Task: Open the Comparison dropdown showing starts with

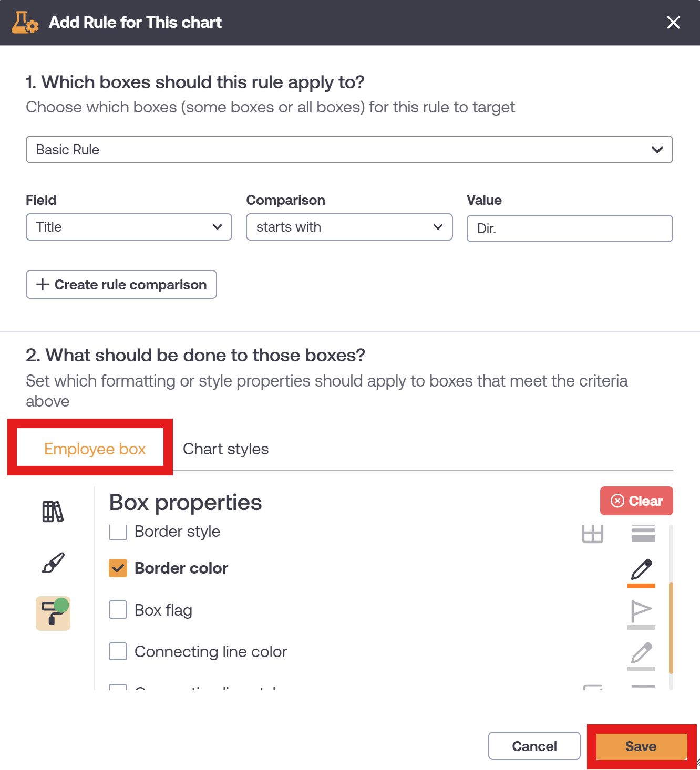Action: [349, 227]
